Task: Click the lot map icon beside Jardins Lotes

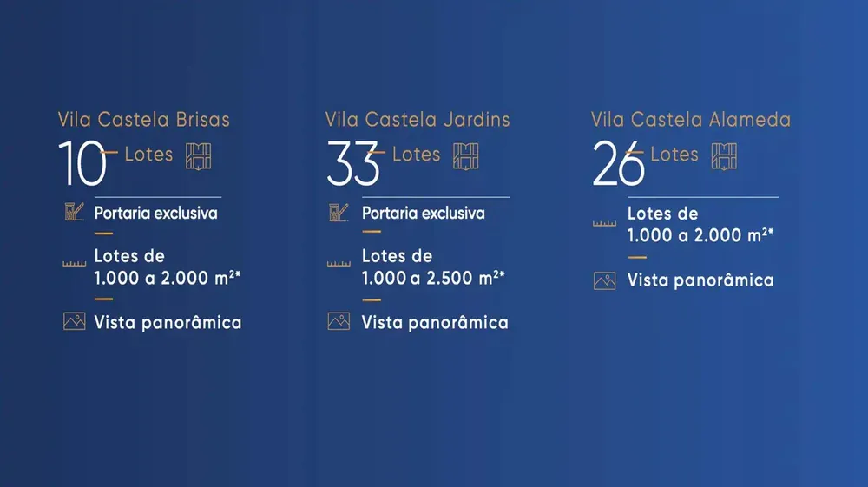Action: 465,156
